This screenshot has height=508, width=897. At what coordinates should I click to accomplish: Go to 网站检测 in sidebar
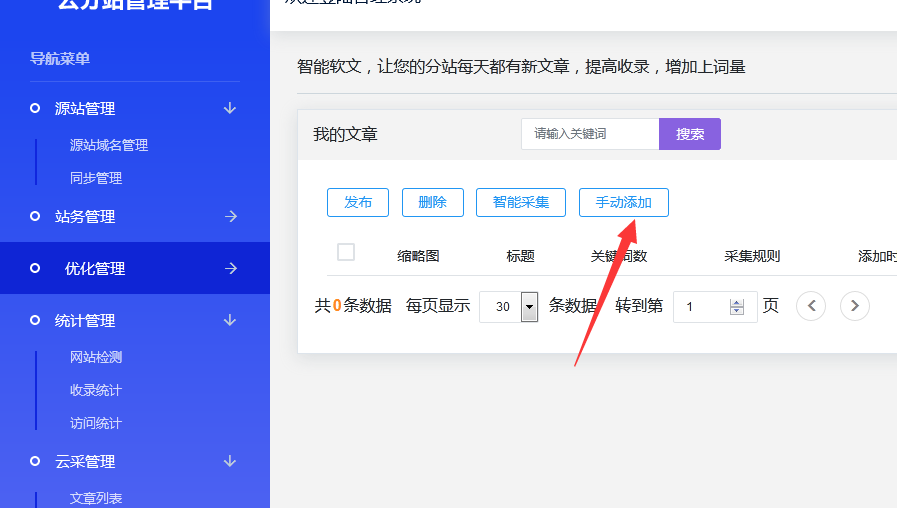(x=96, y=357)
